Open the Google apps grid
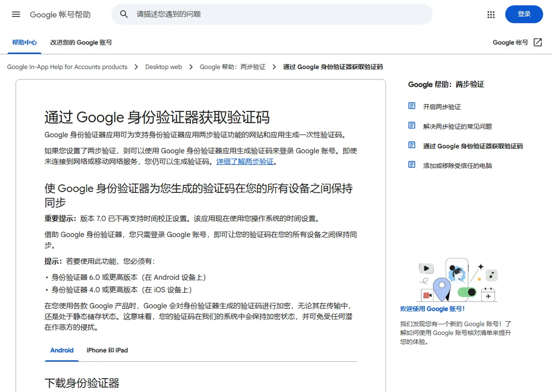552x392 pixels. pos(491,14)
